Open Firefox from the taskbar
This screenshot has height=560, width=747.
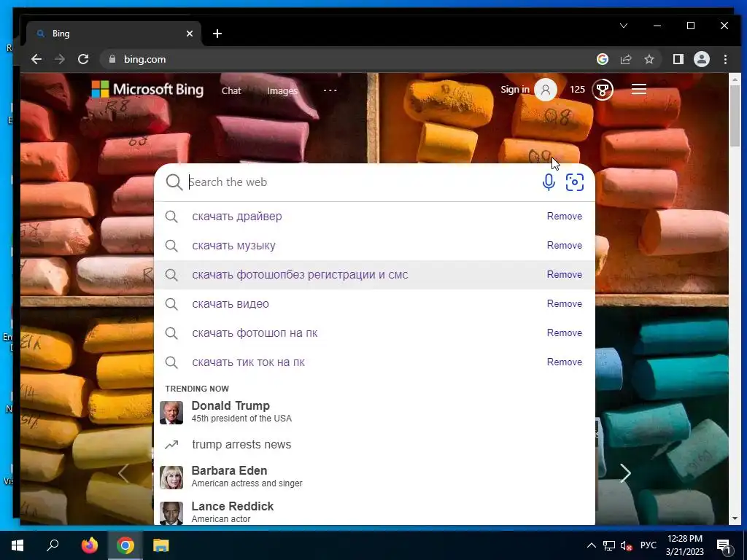(x=89, y=545)
